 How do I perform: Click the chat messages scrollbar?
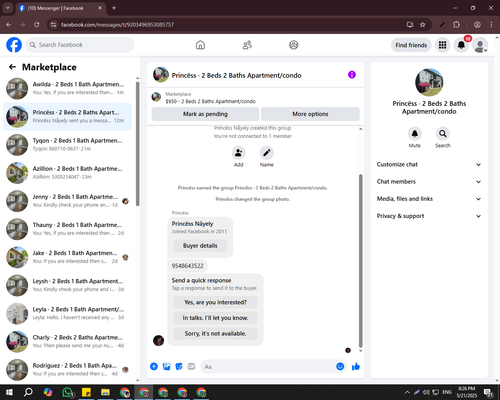tap(360, 261)
